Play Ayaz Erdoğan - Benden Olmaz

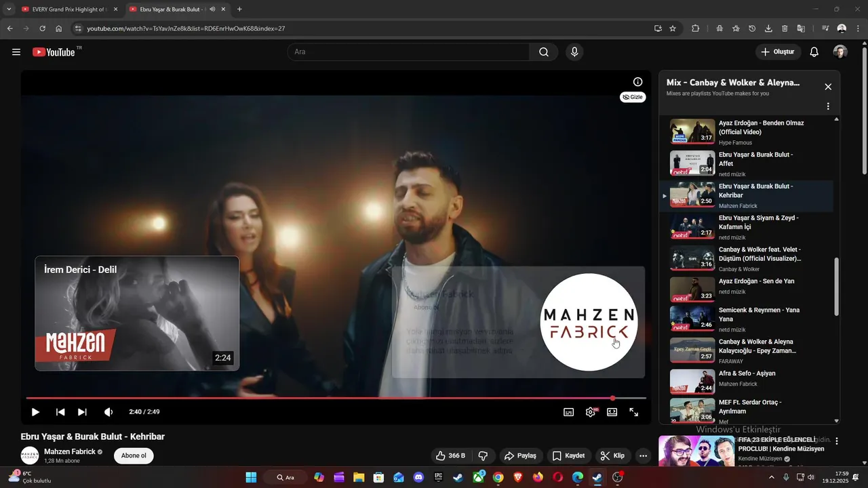click(746, 132)
